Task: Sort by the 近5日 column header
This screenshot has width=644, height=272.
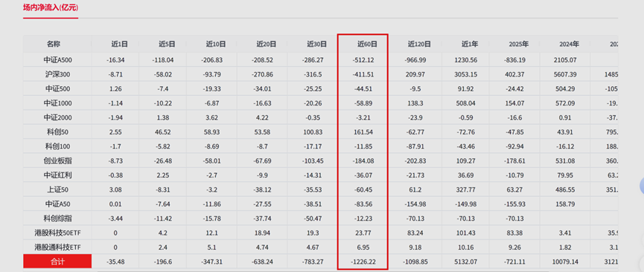Action: coord(167,44)
